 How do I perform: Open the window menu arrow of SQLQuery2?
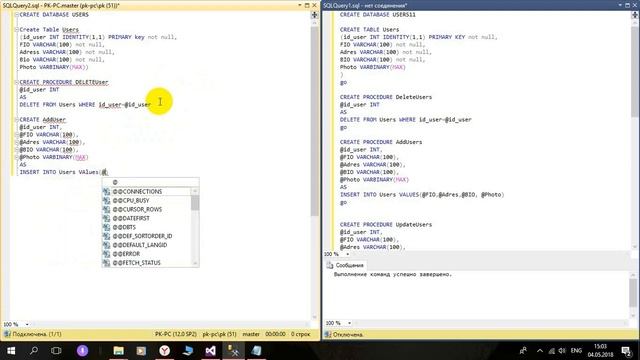click(x=300, y=5)
